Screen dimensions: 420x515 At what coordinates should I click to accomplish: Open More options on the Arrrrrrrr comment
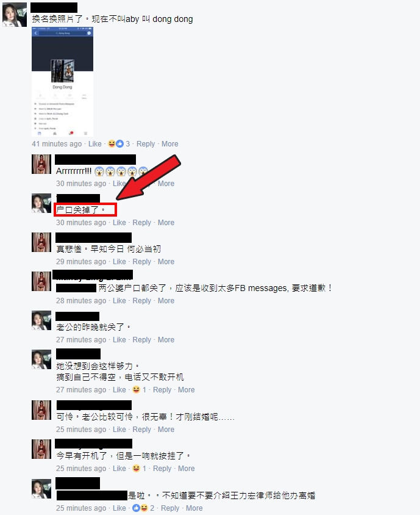pos(166,184)
